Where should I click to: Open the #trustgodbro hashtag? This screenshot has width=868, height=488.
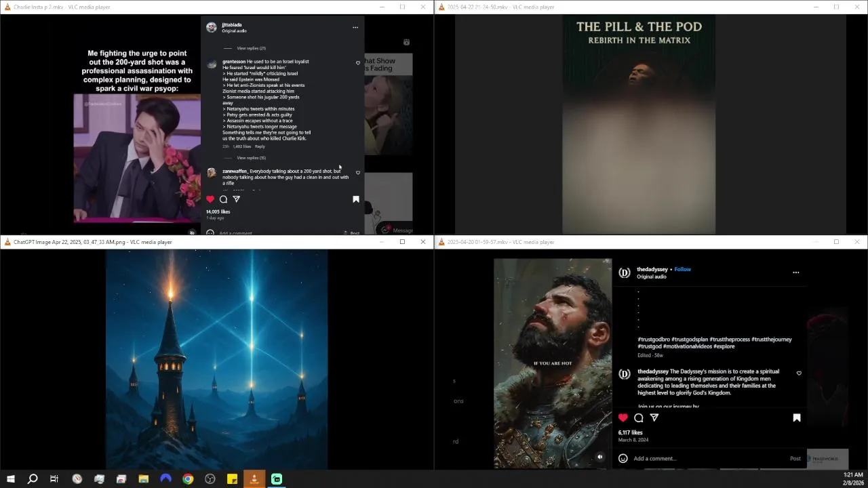tap(653, 340)
